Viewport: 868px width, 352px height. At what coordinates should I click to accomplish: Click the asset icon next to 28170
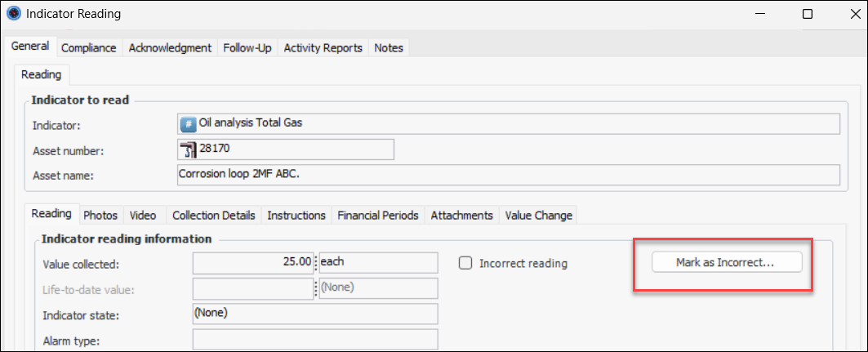tap(188, 149)
